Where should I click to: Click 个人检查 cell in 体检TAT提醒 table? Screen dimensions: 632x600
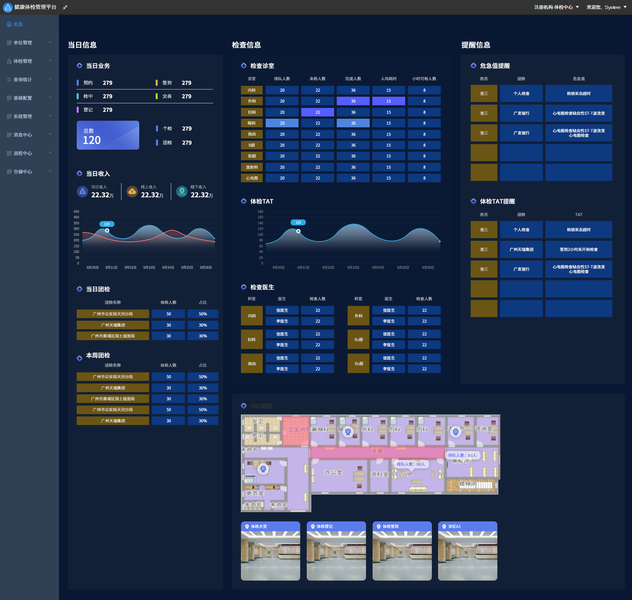point(521,230)
